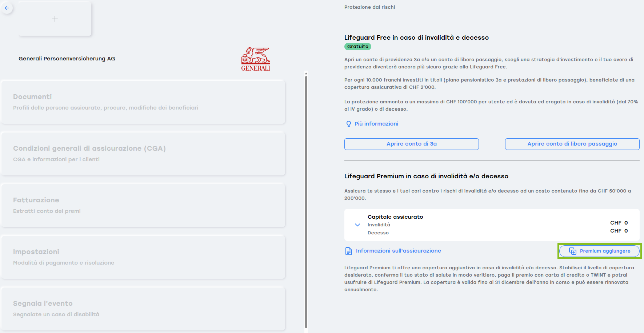Click Aprire conto di 3a button
Screen dimensions: 644x333
tap(412, 144)
